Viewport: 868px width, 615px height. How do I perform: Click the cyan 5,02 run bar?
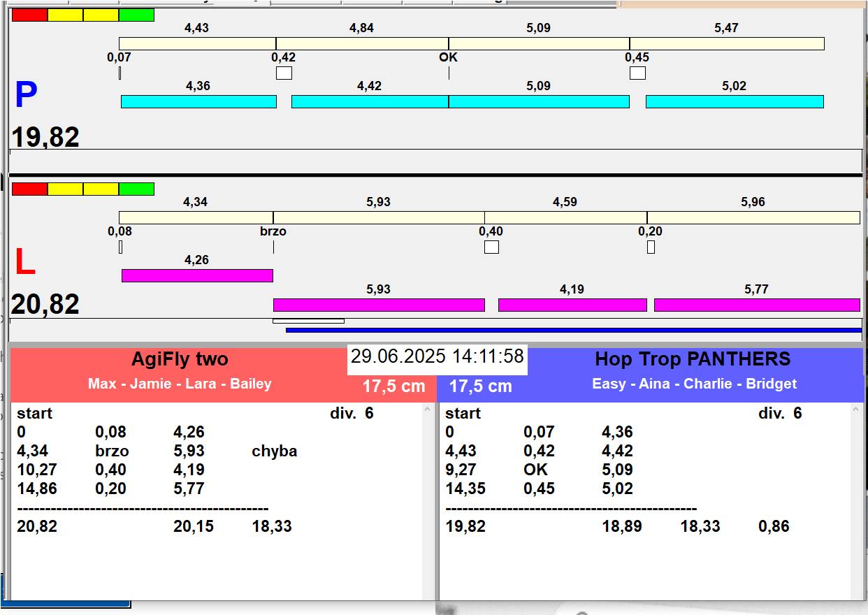pyautogui.click(x=735, y=102)
